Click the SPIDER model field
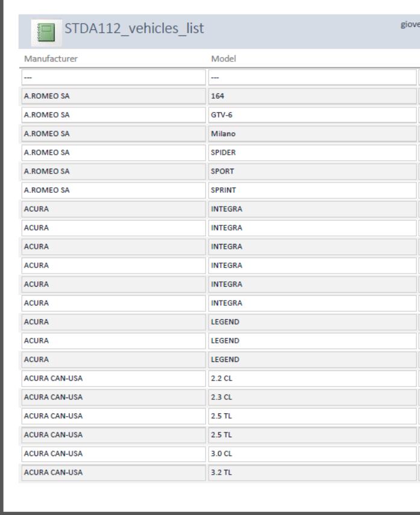 click(313, 153)
